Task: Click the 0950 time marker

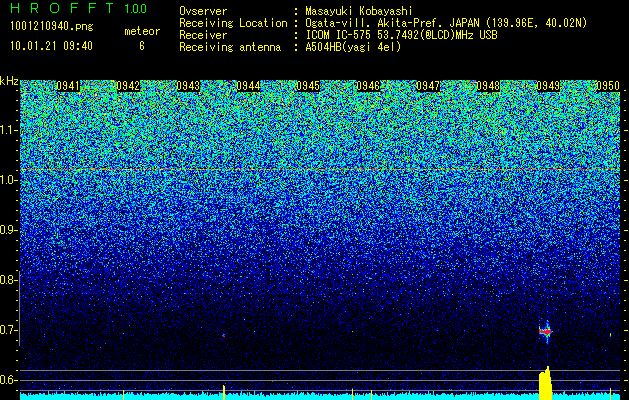Action: click(x=608, y=86)
